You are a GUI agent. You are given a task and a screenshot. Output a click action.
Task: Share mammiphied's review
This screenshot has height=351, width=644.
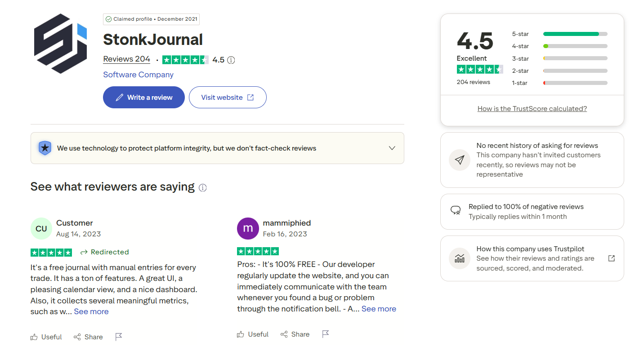(x=295, y=334)
